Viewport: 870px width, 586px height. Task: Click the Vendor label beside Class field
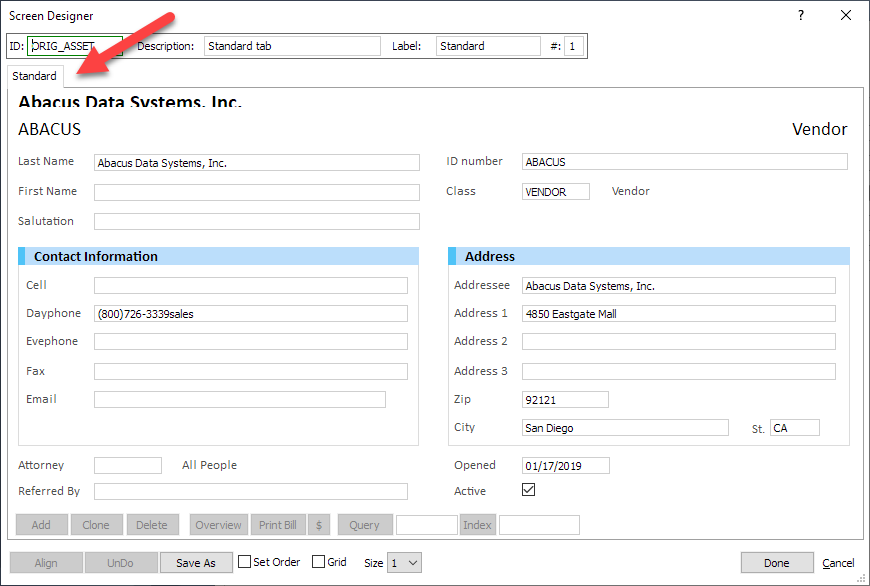(630, 191)
